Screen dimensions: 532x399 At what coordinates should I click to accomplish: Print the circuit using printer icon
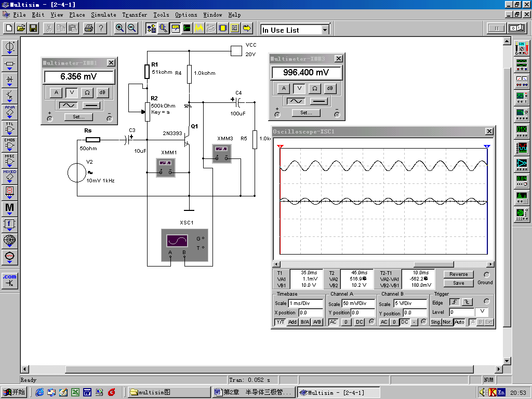click(89, 28)
